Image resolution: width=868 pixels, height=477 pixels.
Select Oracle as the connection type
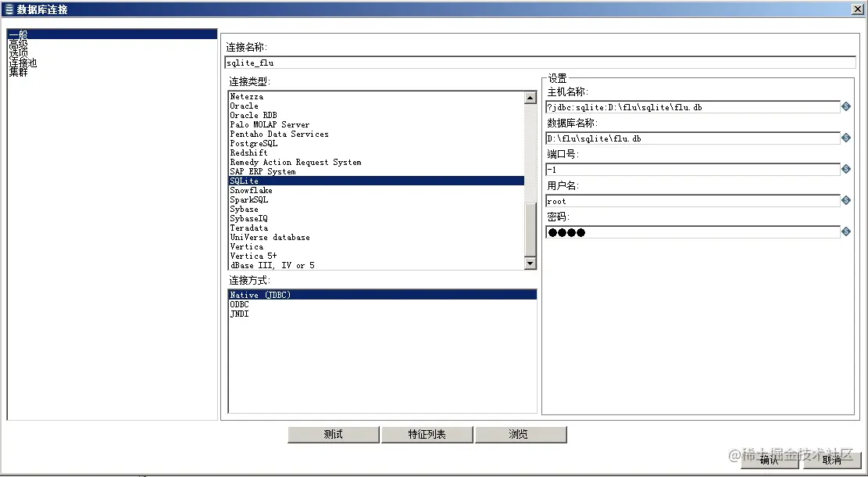(x=258, y=106)
